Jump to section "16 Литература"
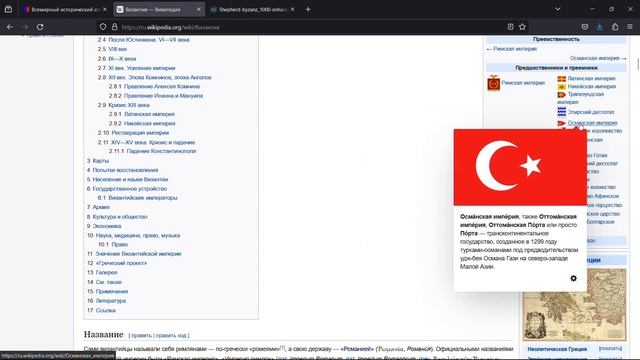This screenshot has width=640, height=360. point(107,301)
